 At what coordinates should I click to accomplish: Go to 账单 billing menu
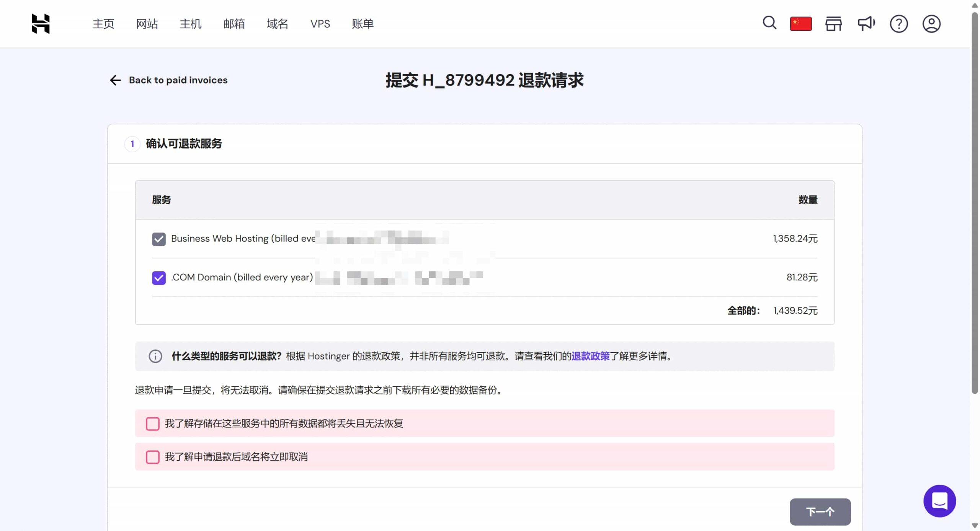362,24
